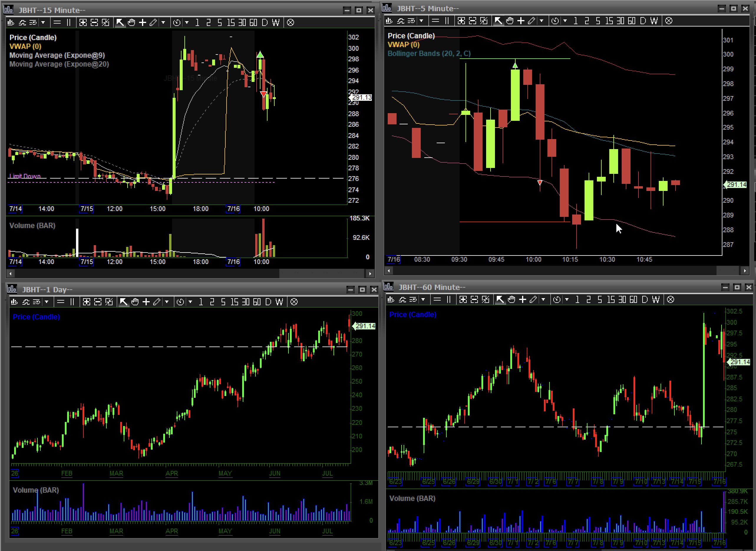756x551 pixels.
Task: Enable the crosshair tool in 5 Minute toolbar
Action: pyautogui.click(x=521, y=21)
